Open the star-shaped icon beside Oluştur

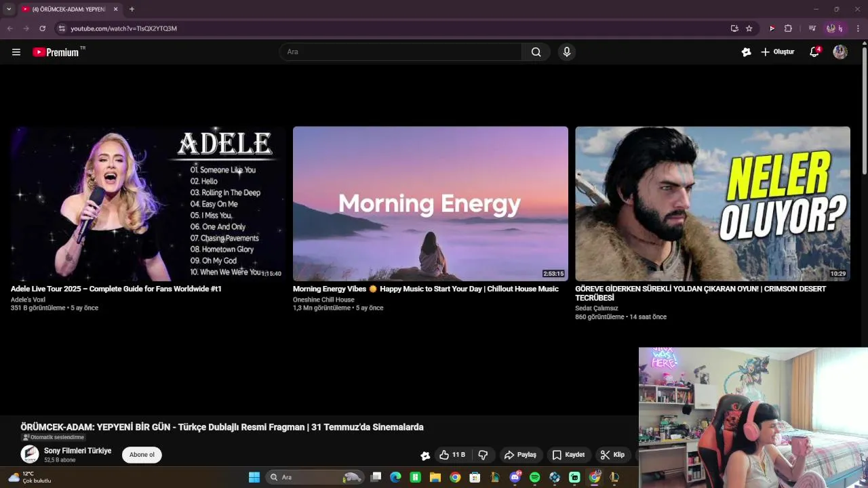tap(747, 52)
